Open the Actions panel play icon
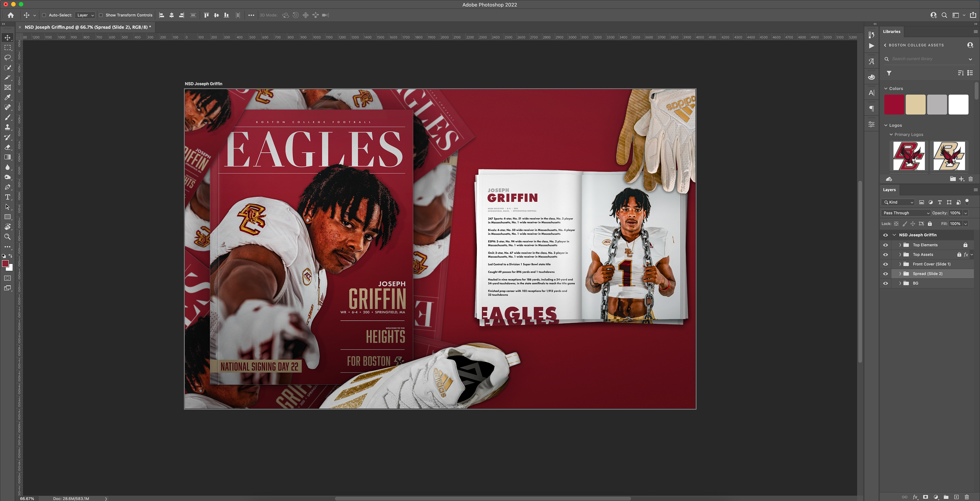 coord(871,46)
